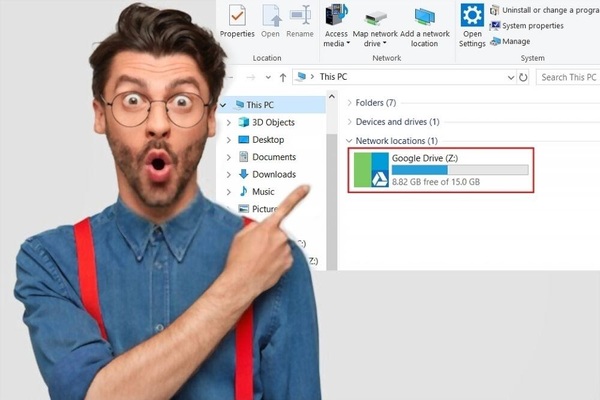The image size is (600, 400).
Task: Refresh the This PC view
Action: point(523,77)
